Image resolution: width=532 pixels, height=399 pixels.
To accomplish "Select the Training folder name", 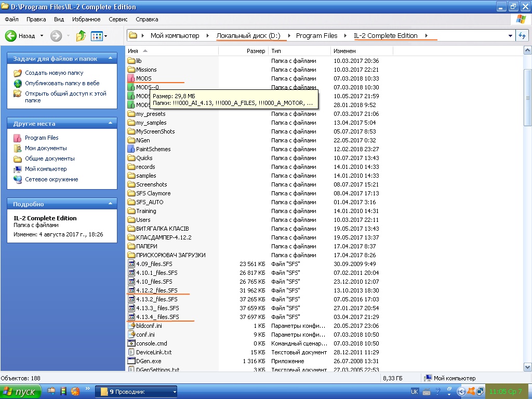I will click(146, 211).
